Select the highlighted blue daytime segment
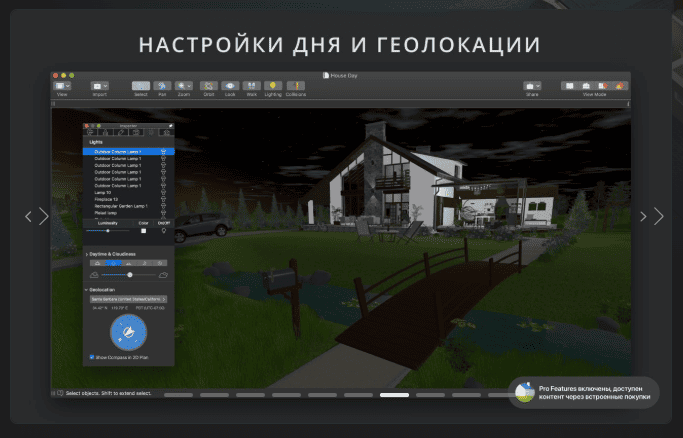Screen dimensions: 683x438 [113, 263]
